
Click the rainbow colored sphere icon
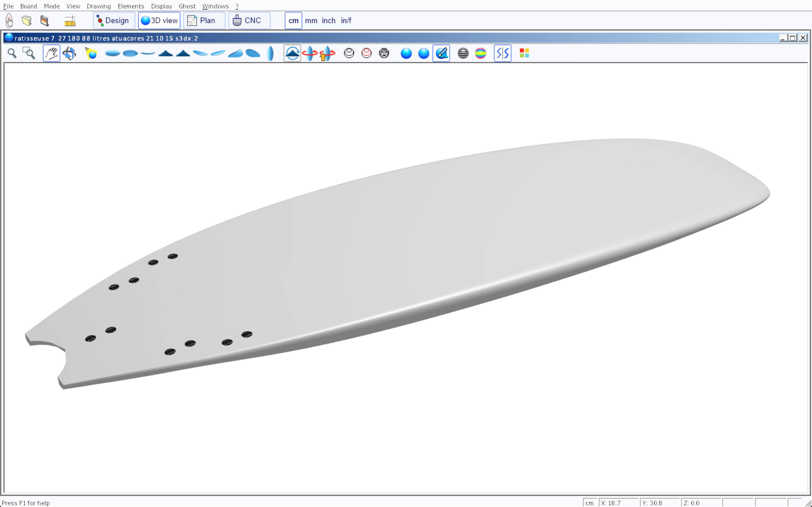coord(480,53)
